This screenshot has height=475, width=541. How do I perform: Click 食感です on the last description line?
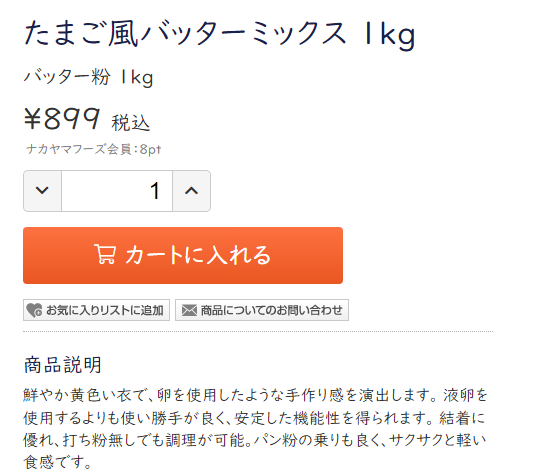(54, 462)
